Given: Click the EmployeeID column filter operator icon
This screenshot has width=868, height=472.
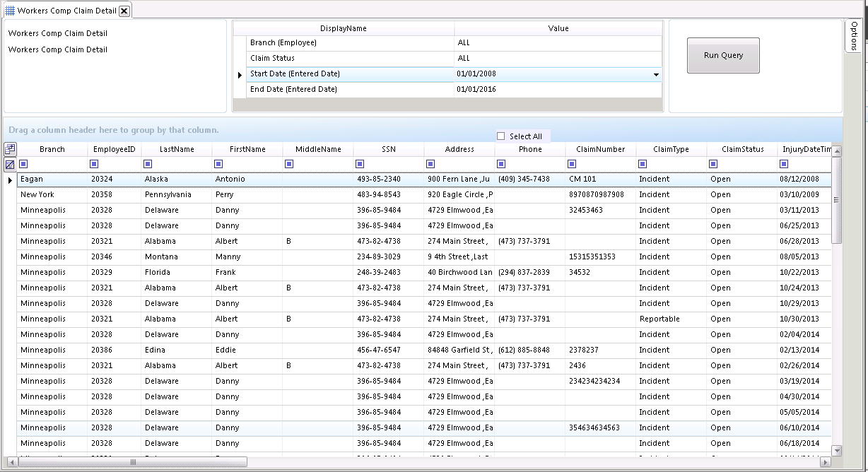Looking at the screenshot, I should [x=95, y=164].
